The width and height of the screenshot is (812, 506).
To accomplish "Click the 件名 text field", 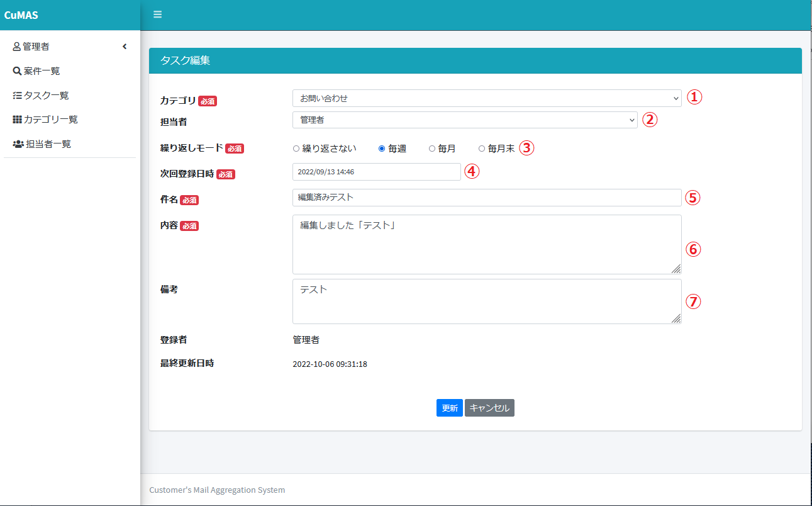I will (486, 198).
